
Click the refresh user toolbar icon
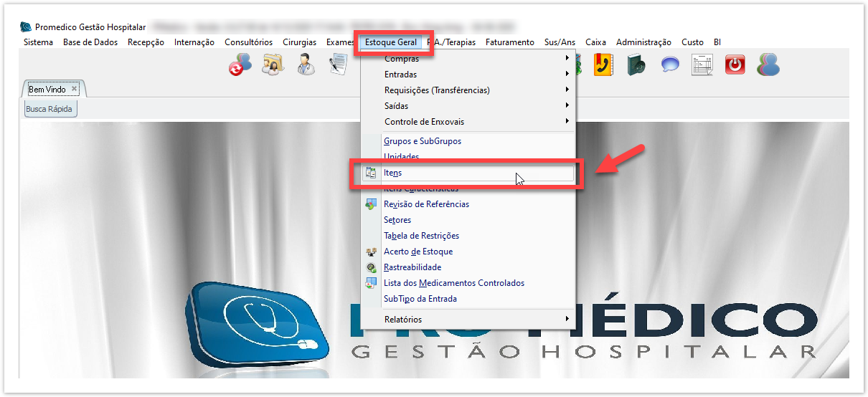coord(240,65)
